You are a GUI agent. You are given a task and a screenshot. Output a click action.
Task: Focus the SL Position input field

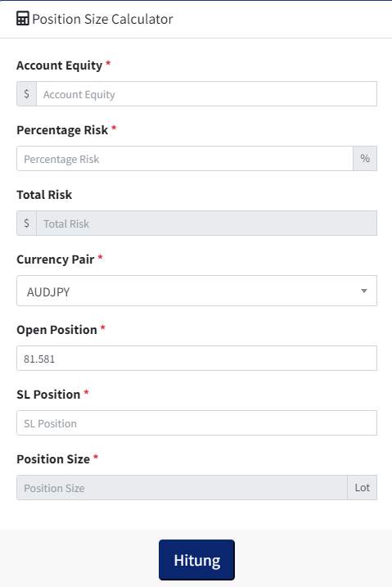click(196, 423)
